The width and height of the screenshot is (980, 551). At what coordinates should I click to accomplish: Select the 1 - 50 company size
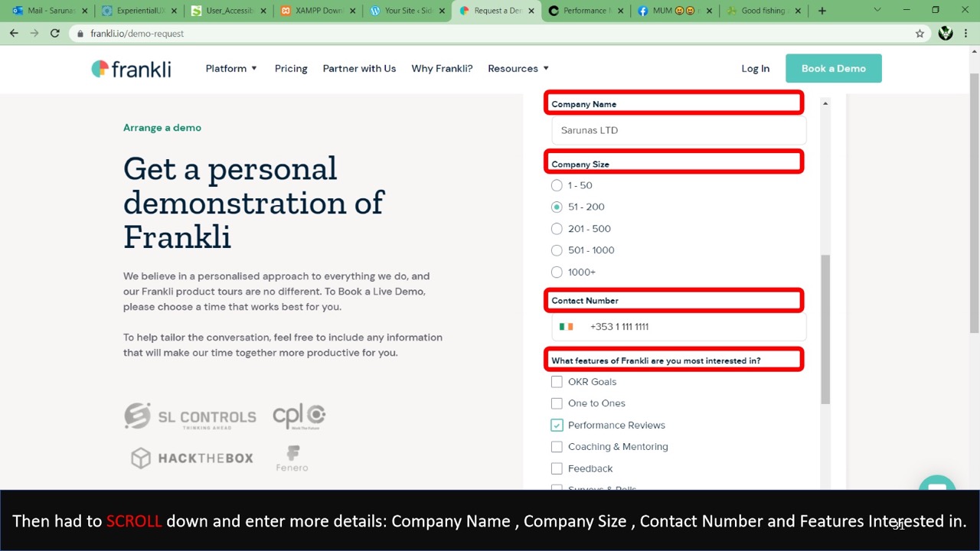click(557, 185)
